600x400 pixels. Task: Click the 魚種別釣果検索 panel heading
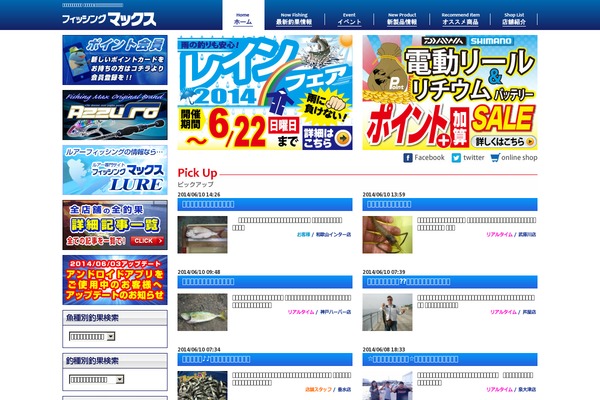[92, 318]
